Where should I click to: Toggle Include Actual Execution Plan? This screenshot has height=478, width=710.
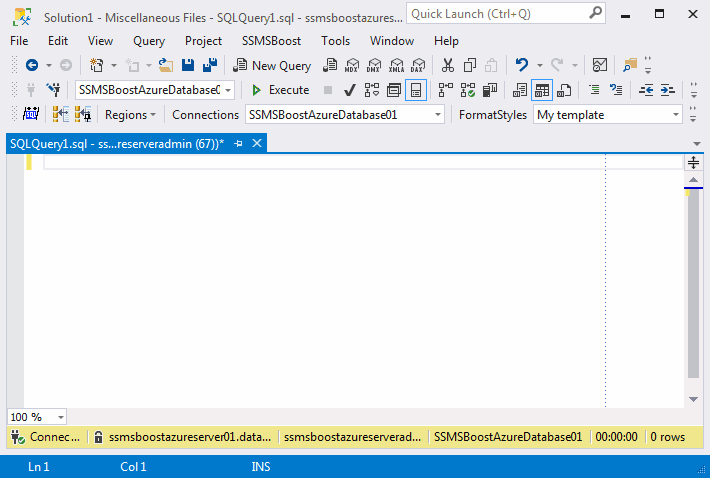pyautogui.click(x=446, y=90)
